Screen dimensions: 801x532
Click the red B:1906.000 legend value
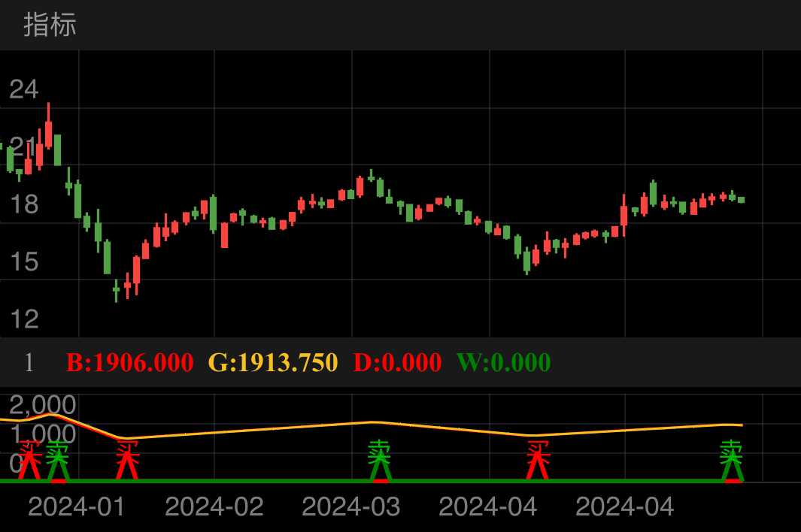pos(129,363)
